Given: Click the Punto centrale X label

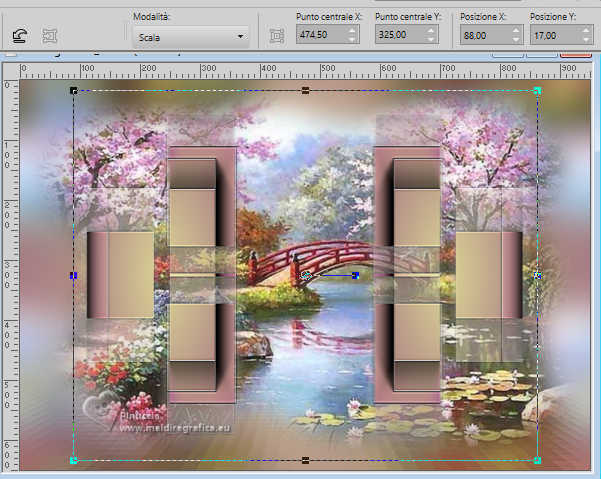Looking at the screenshot, I should (x=329, y=17).
